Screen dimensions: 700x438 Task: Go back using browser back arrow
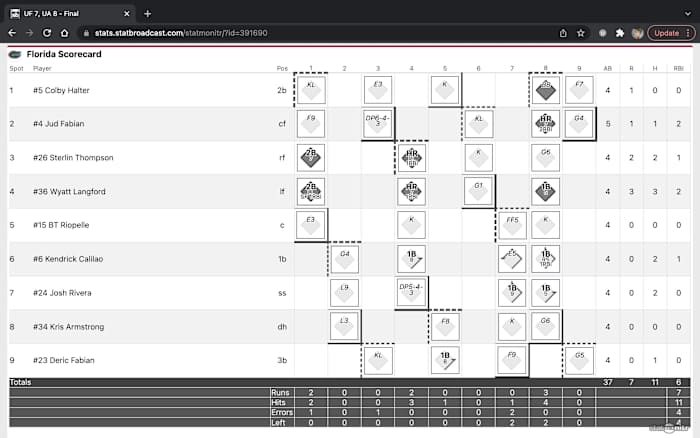pos(12,33)
